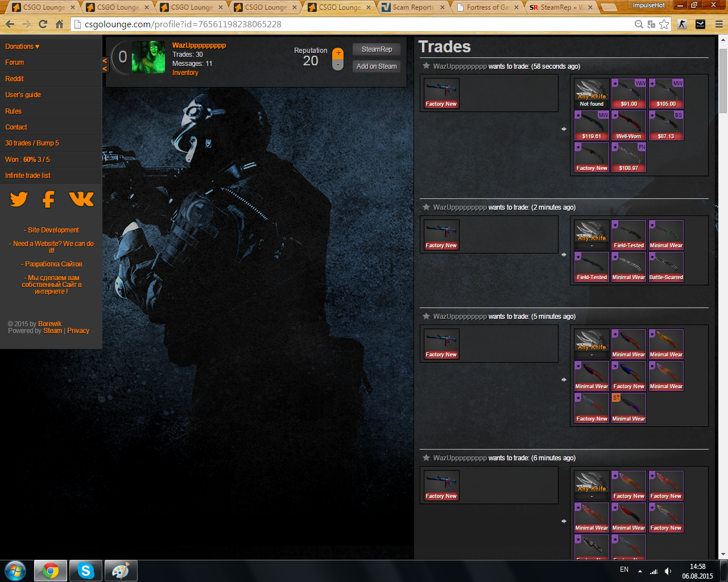Star the trade posted 2 minutes ago

[x=426, y=207]
